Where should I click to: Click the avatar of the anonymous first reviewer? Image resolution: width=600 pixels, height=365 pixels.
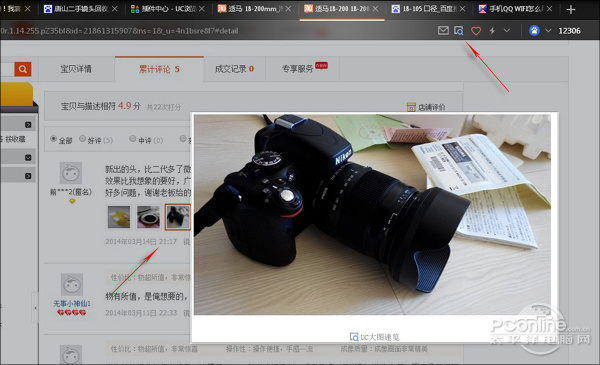(x=71, y=173)
